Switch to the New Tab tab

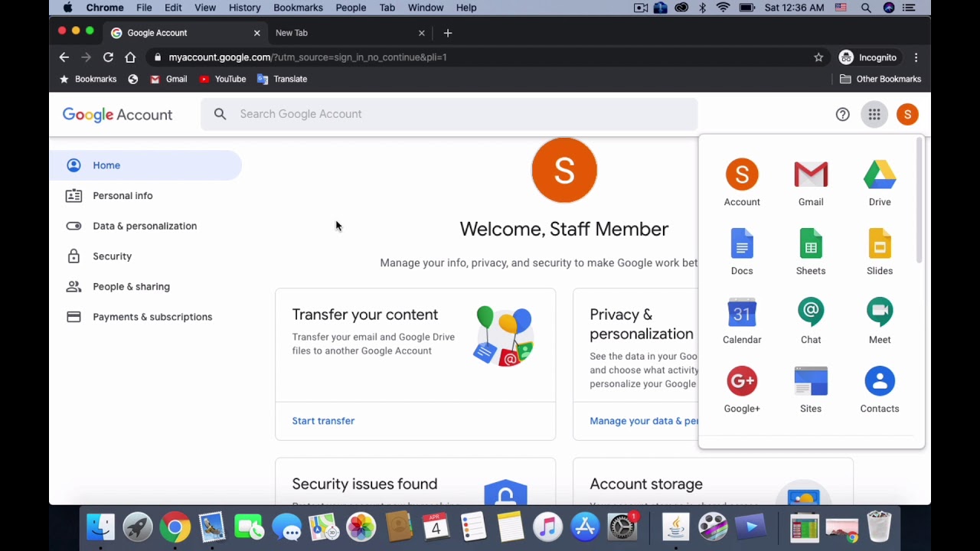tap(348, 33)
